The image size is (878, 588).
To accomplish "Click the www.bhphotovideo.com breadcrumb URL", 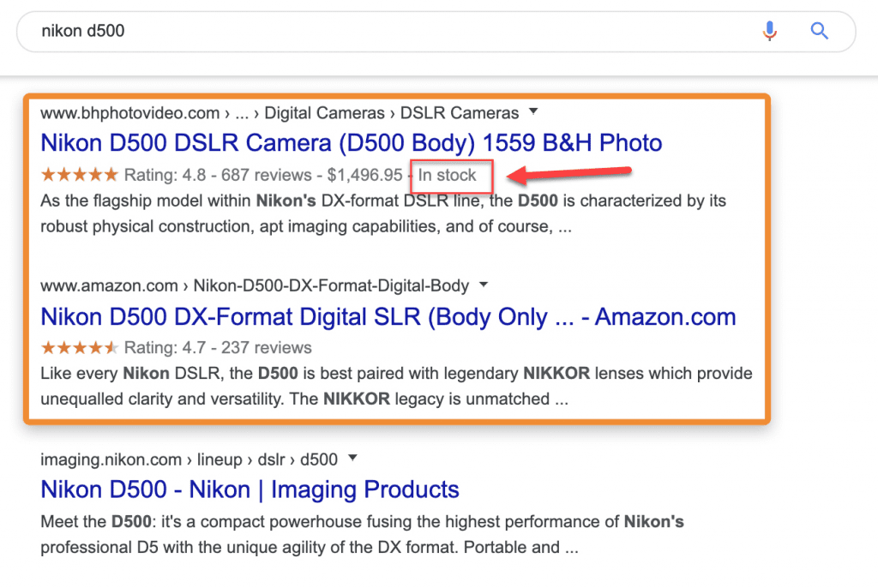I will click(280, 113).
